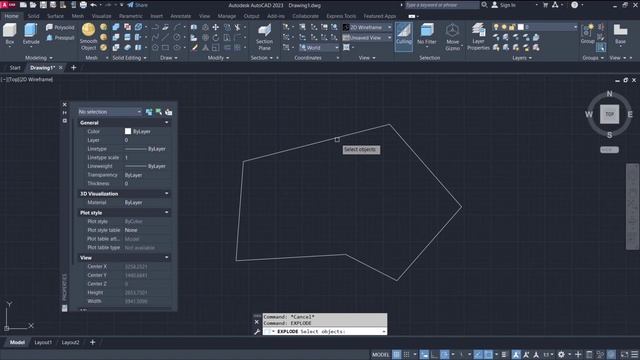Collapse the General properties section
640x360 pixels.
(167, 122)
